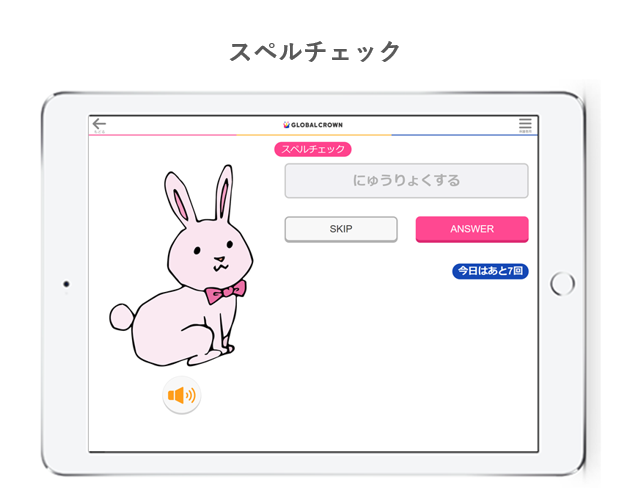Tap the pink rabbit illustration
The width and height of the screenshot is (630, 499).
click(181, 266)
